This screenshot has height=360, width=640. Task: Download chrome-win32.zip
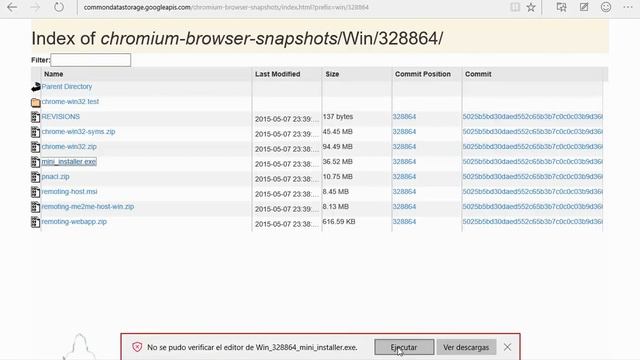[x=69, y=147]
